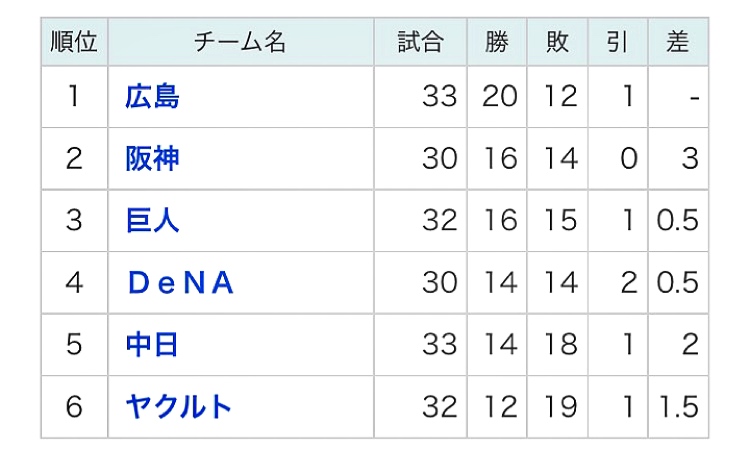Open the DeNA team link
The width and height of the screenshot is (750, 449).
pyautogui.click(x=180, y=283)
